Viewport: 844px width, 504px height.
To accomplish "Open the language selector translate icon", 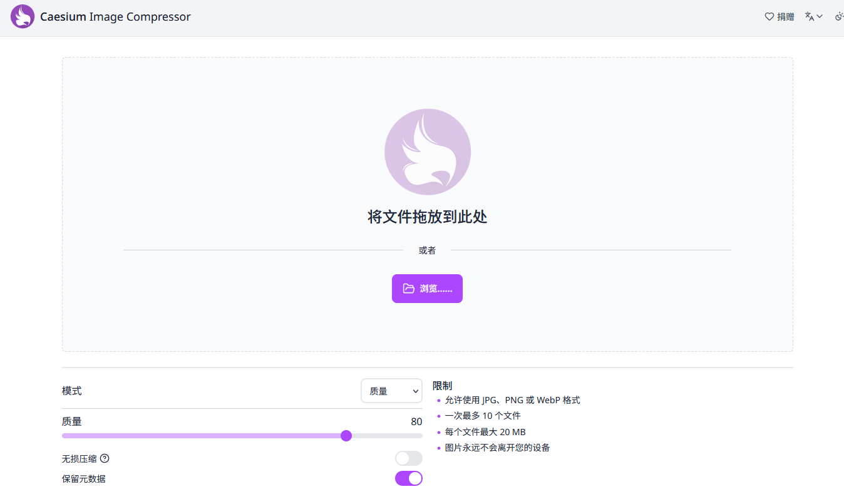I will (x=814, y=17).
